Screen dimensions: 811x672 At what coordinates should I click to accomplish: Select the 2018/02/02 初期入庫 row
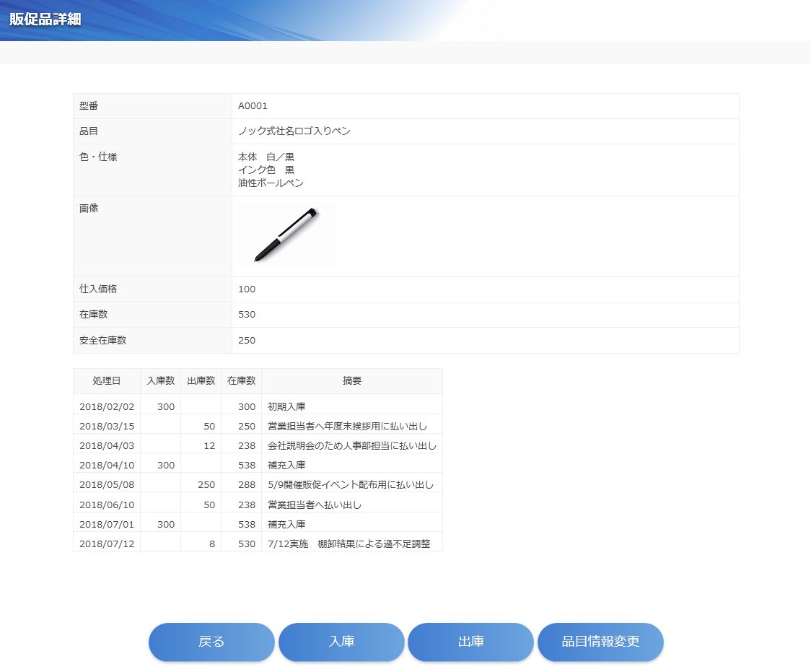[286, 406]
